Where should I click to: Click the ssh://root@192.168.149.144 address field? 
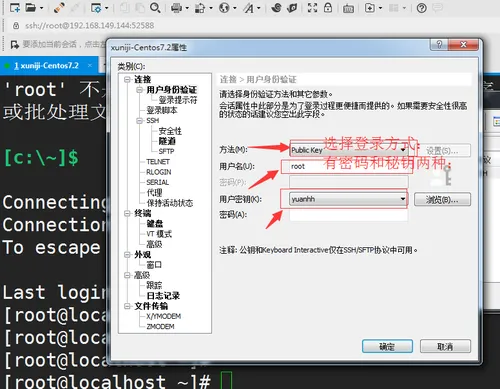90,25
